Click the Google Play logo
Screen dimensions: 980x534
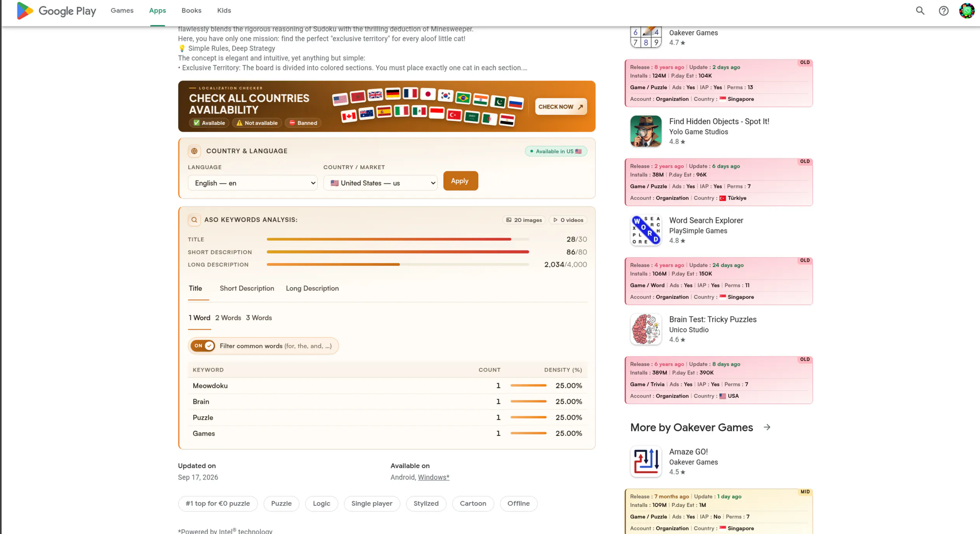point(56,11)
